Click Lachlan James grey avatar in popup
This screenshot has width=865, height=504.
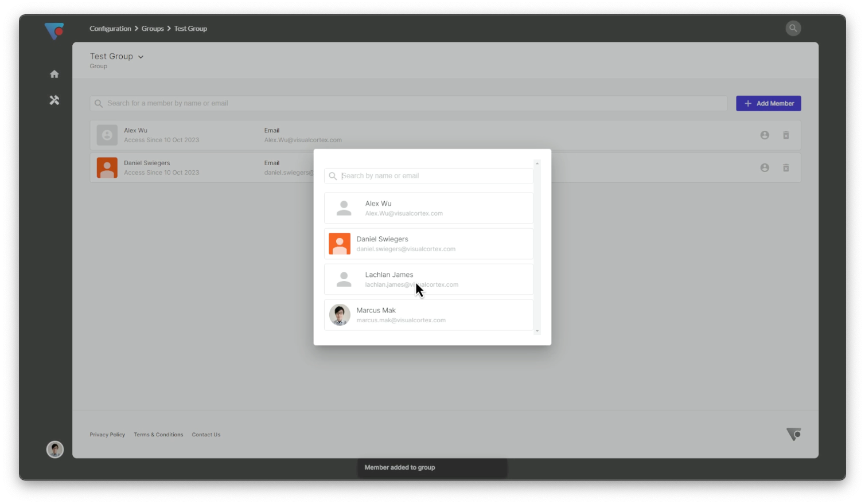[x=344, y=279]
